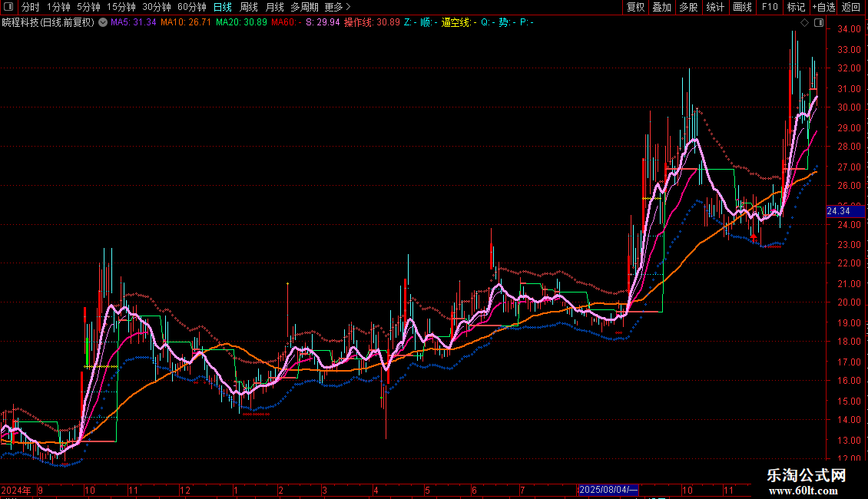The width and height of the screenshot is (868, 499).
Task: Switch to the 月线 monthly chart
Action: (274, 7)
